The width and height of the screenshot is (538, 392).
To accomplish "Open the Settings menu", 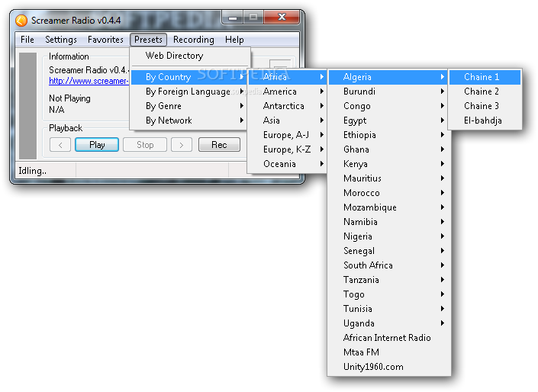I will click(x=61, y=40).
